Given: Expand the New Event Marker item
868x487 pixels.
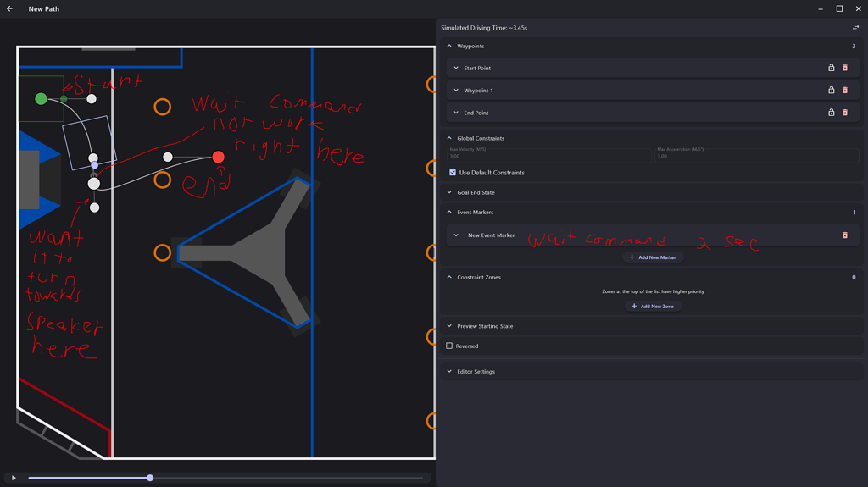Looking at the screenshot, I should click(456, 235).
